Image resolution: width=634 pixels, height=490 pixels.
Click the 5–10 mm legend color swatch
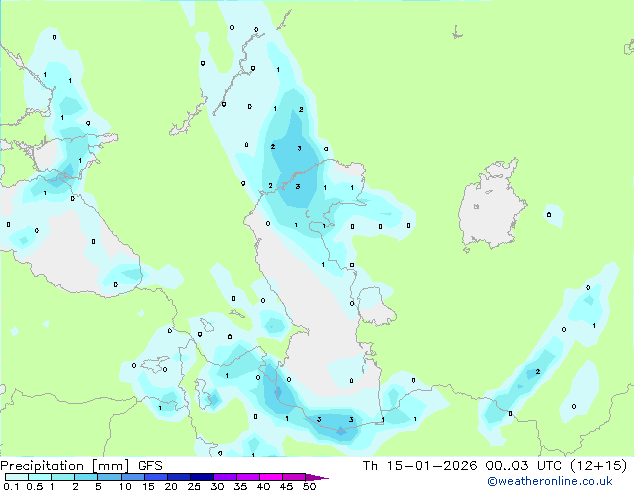109,477
